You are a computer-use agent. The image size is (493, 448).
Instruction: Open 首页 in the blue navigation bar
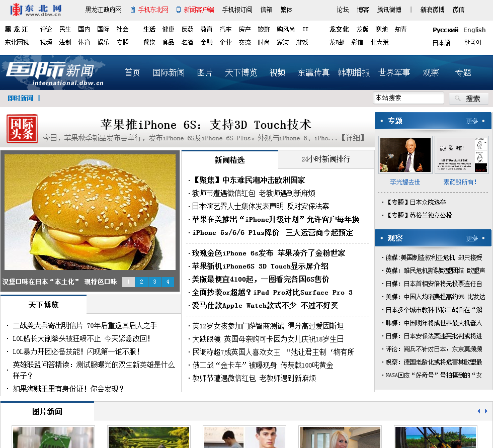(x=132, y=73)
